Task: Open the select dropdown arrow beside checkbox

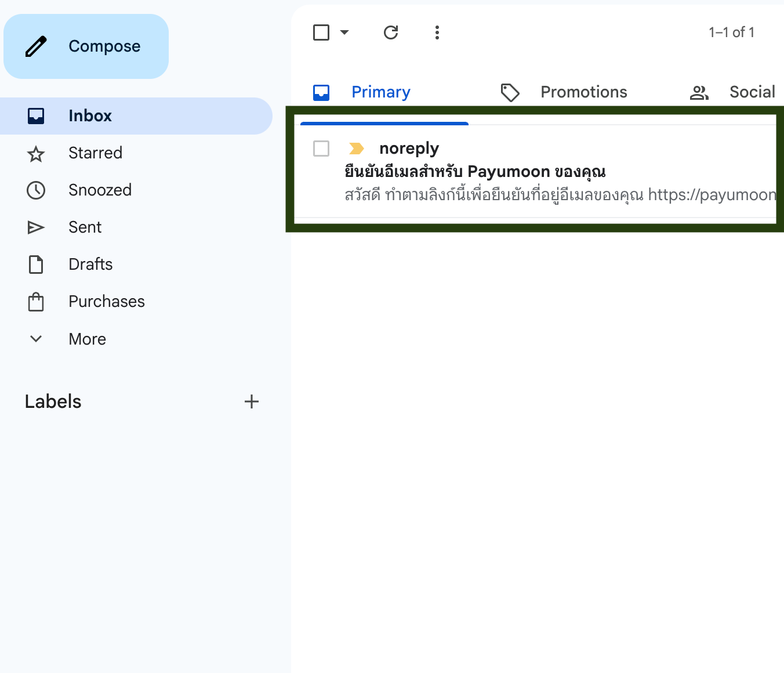Action: click(344, 32)
